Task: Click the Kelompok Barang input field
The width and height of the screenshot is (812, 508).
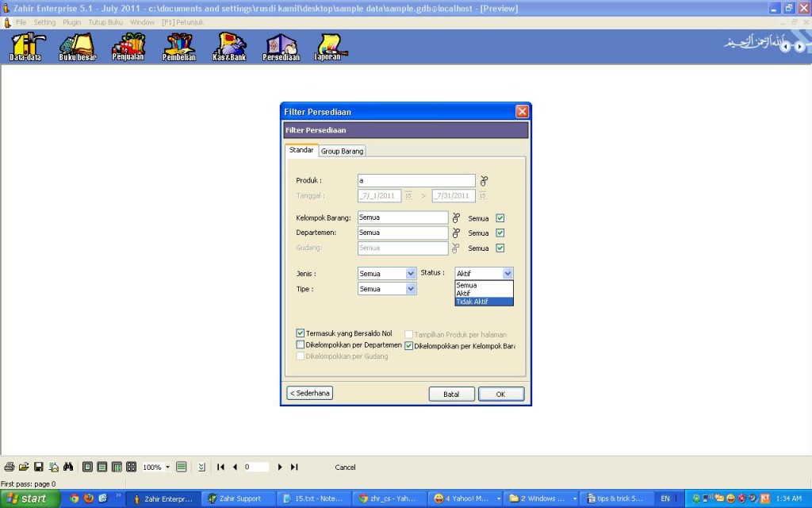Action: point(403,217)
